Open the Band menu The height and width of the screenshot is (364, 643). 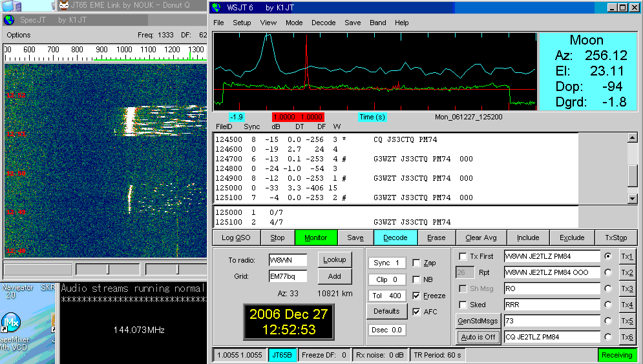[378, 23]
